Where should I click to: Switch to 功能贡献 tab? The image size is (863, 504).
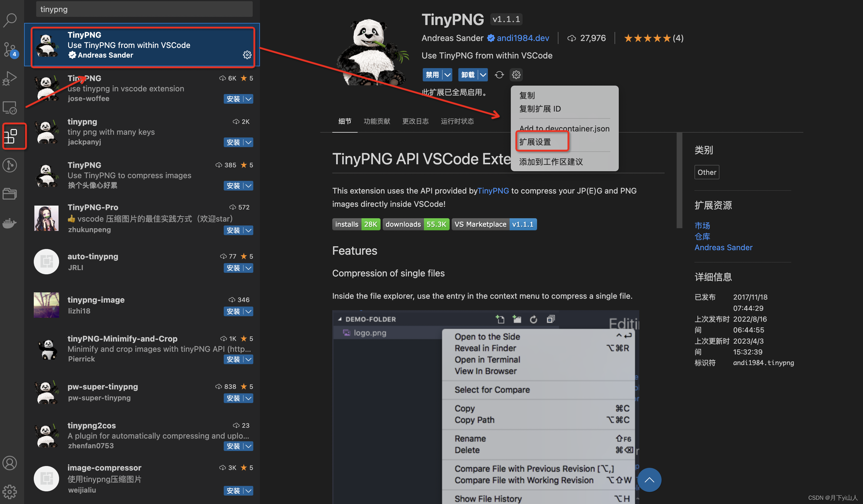(377, 121)
